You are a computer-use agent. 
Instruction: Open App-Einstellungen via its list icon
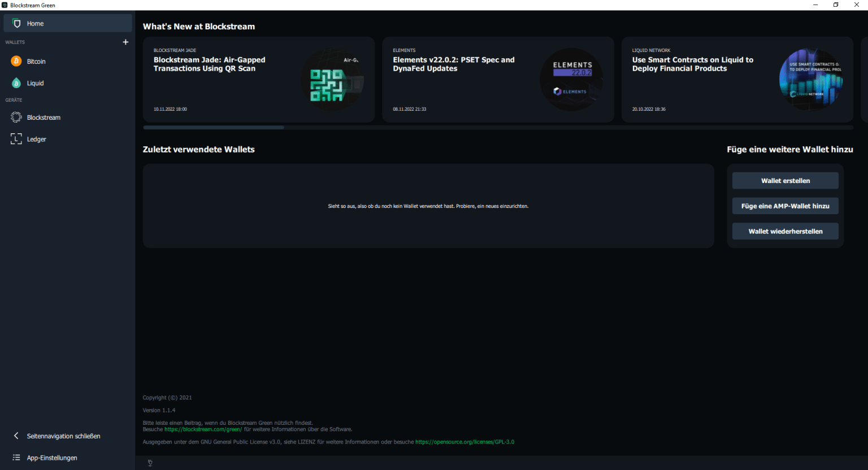click(15, 458)
